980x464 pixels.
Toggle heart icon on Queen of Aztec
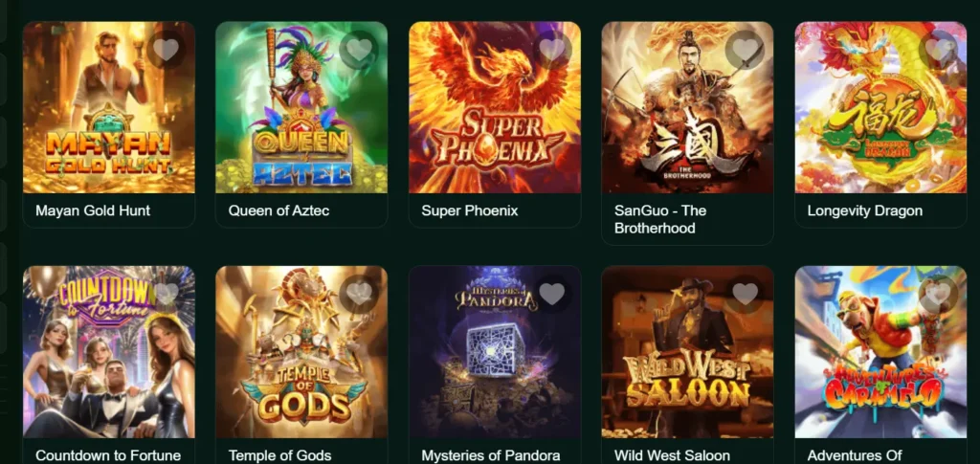point(359,50)
